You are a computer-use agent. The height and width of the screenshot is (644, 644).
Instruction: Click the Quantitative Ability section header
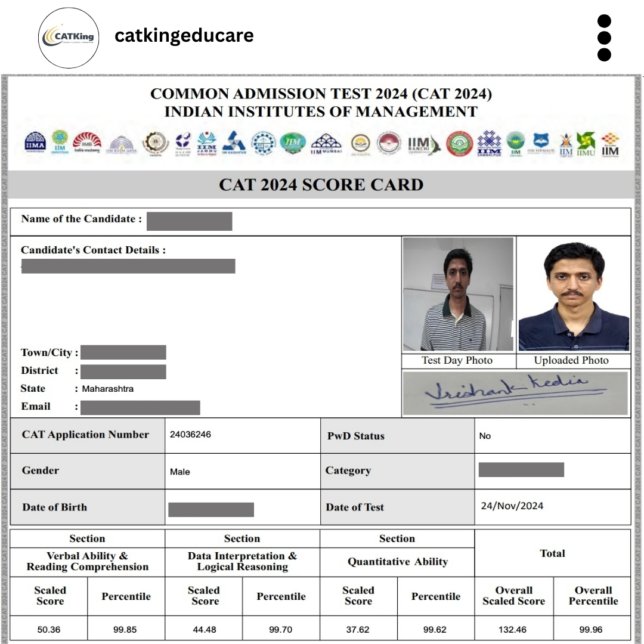pos(398,562)
